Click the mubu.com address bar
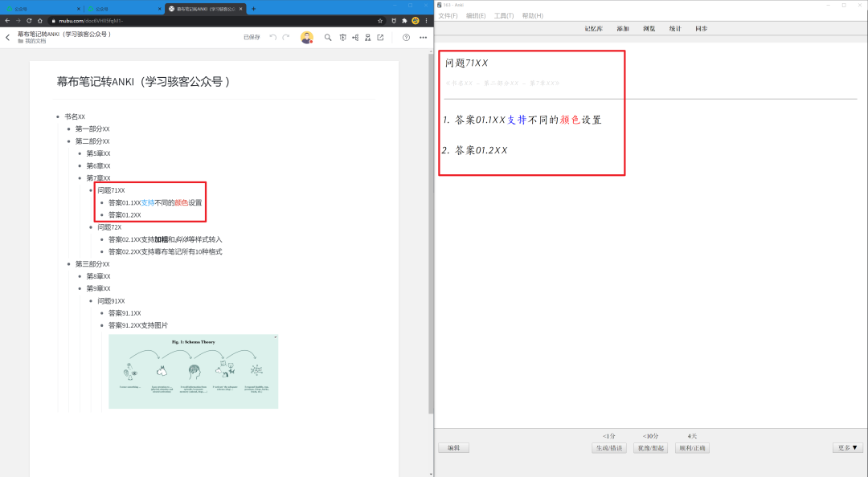Screen dimensions: 868x477 coord(211,20)
